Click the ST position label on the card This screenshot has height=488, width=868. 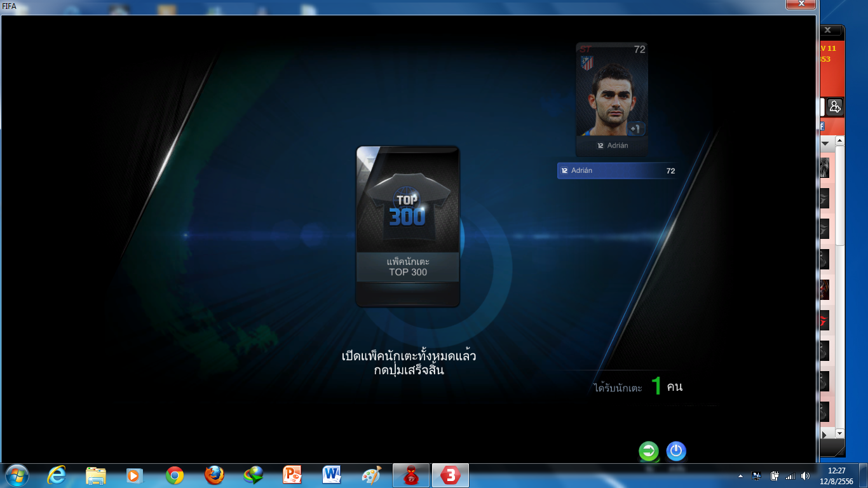585,49
